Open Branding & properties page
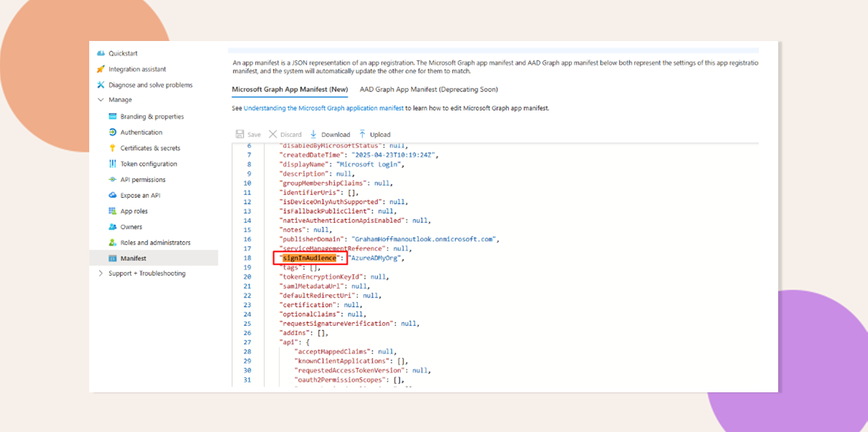 tap(152, 116)
